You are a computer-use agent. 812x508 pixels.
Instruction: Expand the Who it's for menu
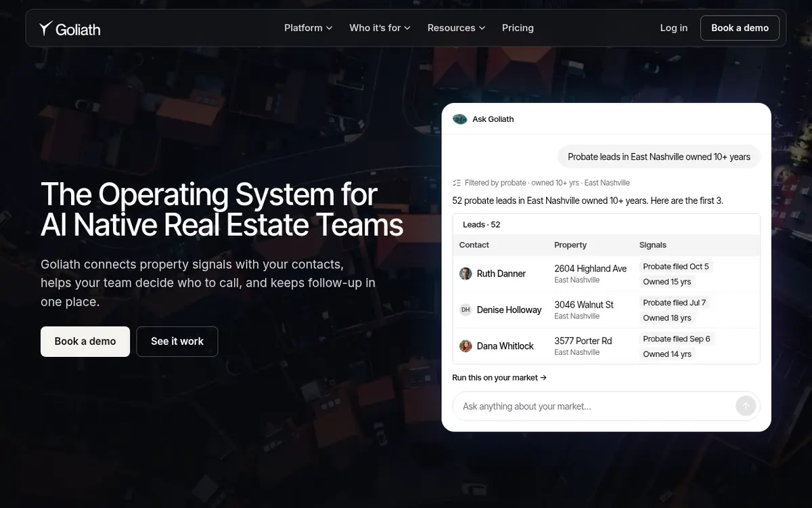click(x=380, y=28)
